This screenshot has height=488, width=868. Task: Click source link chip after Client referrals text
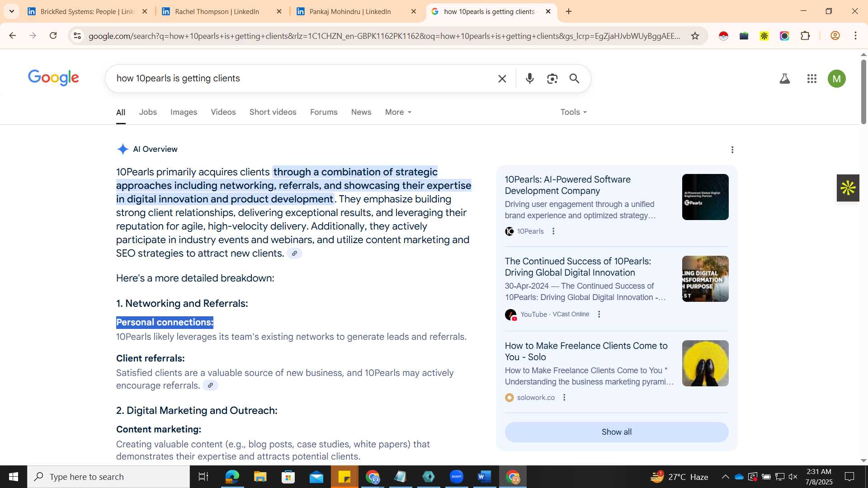(x=210, y=385)
